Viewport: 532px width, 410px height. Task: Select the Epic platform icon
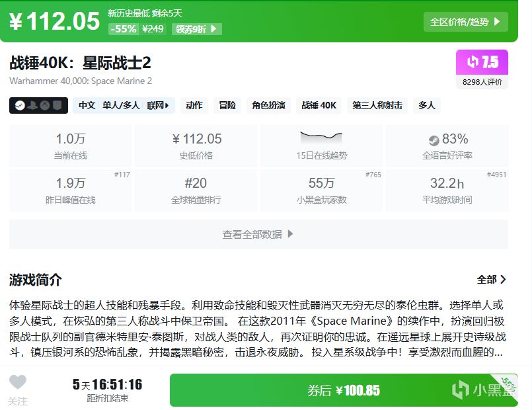(57, 106)
